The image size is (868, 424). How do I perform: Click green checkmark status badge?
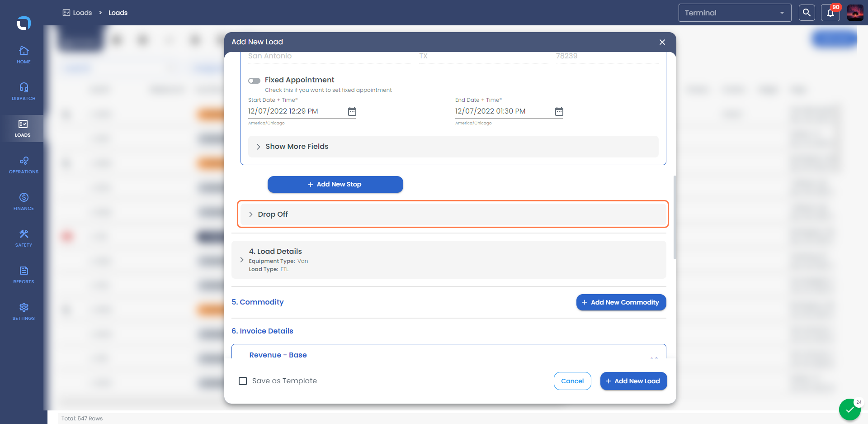pyautogui.click(x=850, y=410)
